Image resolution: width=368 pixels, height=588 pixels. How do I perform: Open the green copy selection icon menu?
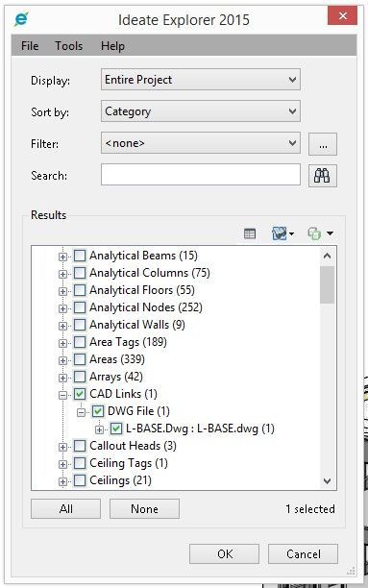320,233
